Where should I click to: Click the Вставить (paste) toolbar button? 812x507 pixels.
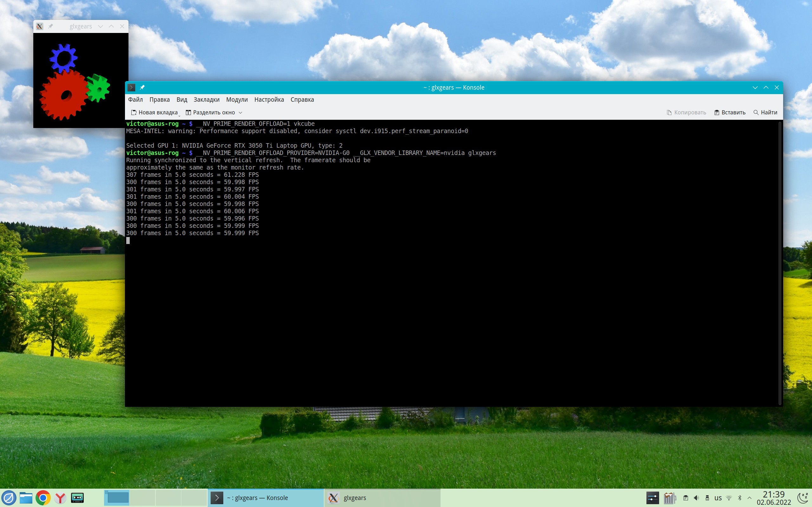coord(730,112)
